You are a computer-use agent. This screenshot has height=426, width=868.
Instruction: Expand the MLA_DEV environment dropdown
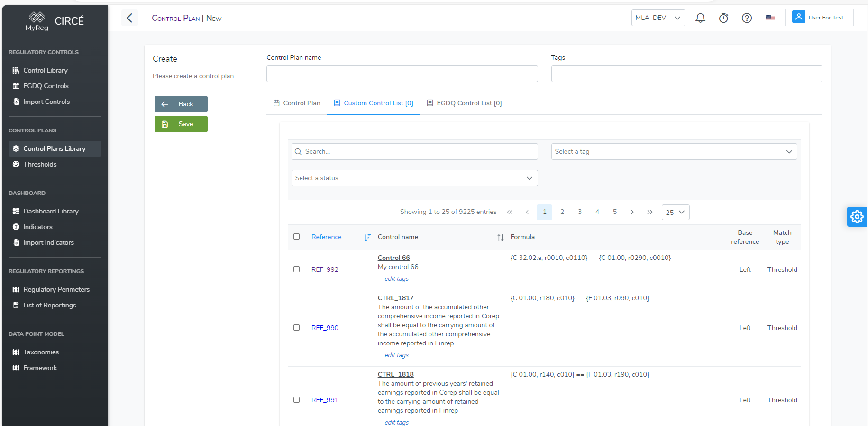click(x=658, y=18)
